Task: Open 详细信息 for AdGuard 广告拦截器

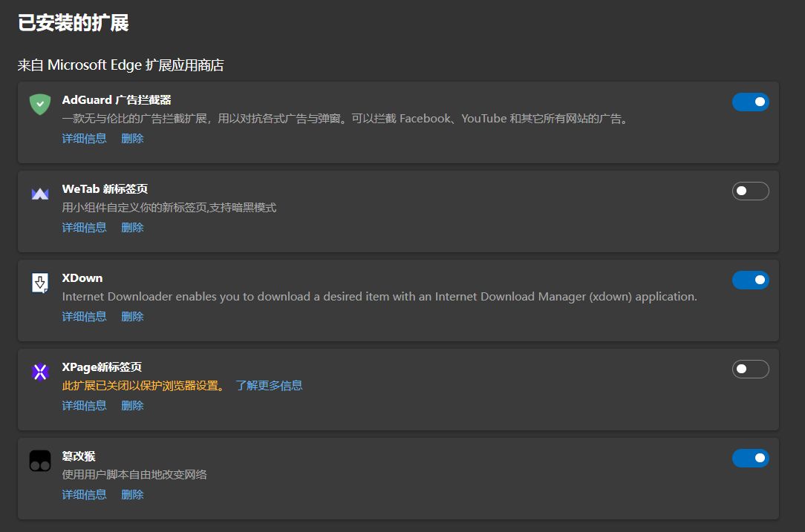Action: (84, 139)
